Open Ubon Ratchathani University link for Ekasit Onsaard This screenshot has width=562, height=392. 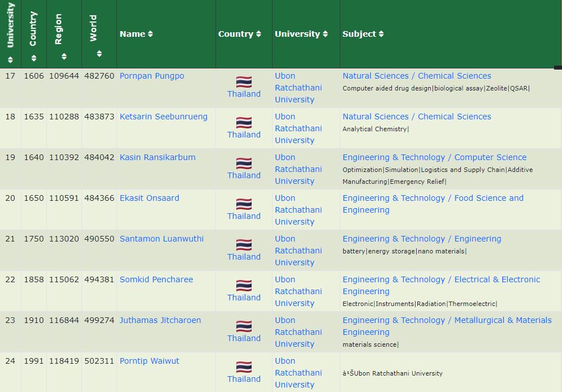tap(298, 210)
